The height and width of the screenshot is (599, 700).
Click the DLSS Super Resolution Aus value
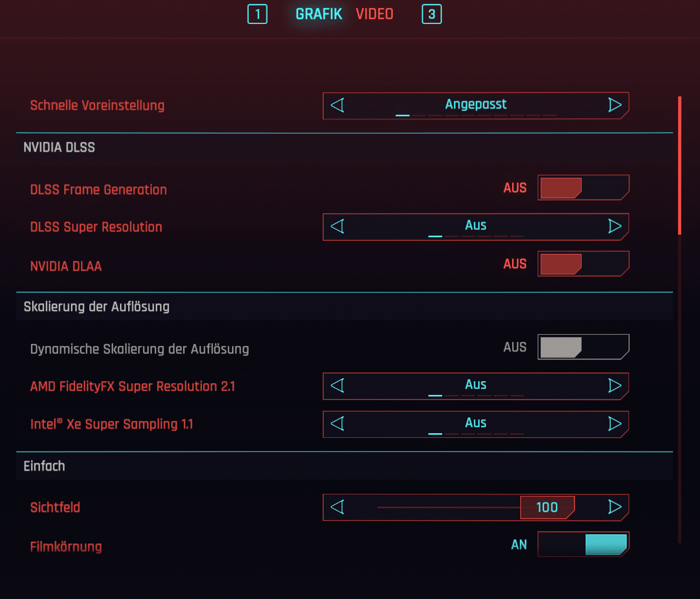point(476,225)
